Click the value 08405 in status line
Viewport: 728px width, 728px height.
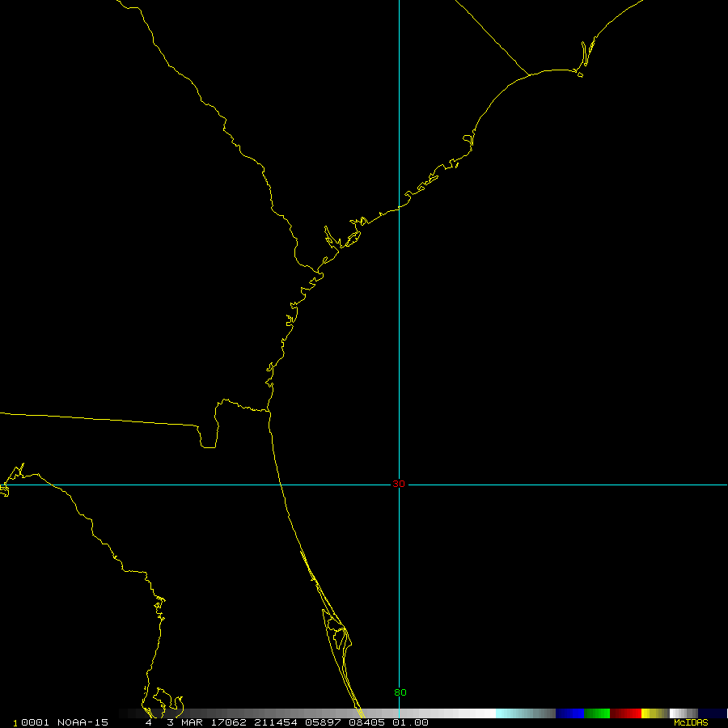366,722
